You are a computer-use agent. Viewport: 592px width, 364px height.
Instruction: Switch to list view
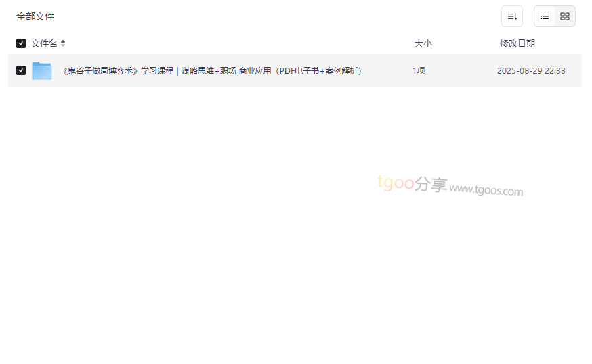click(x=544, y=16)
